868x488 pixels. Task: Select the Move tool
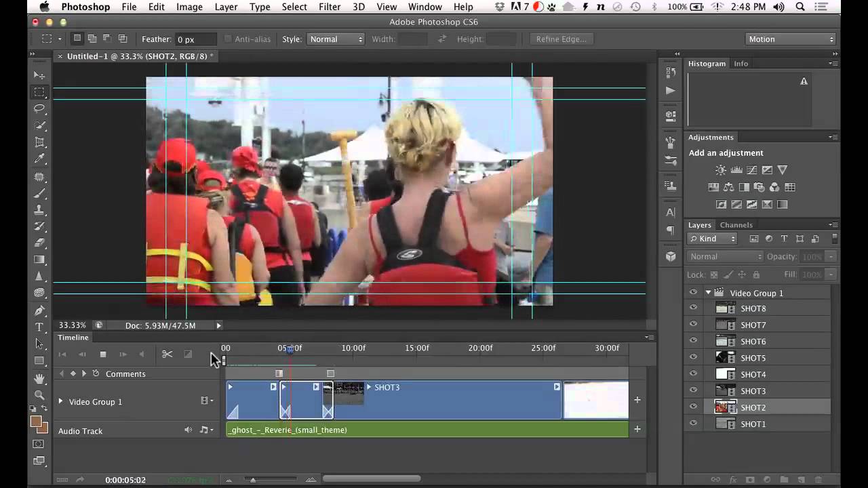coord(39,75)
